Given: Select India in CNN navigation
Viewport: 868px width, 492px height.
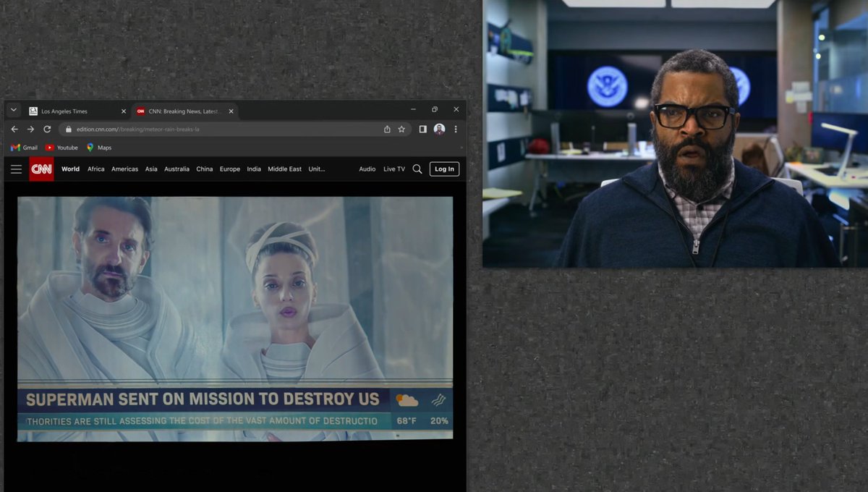Looking at the screenshot, I should pyautogui.click(x=254, y=169).
